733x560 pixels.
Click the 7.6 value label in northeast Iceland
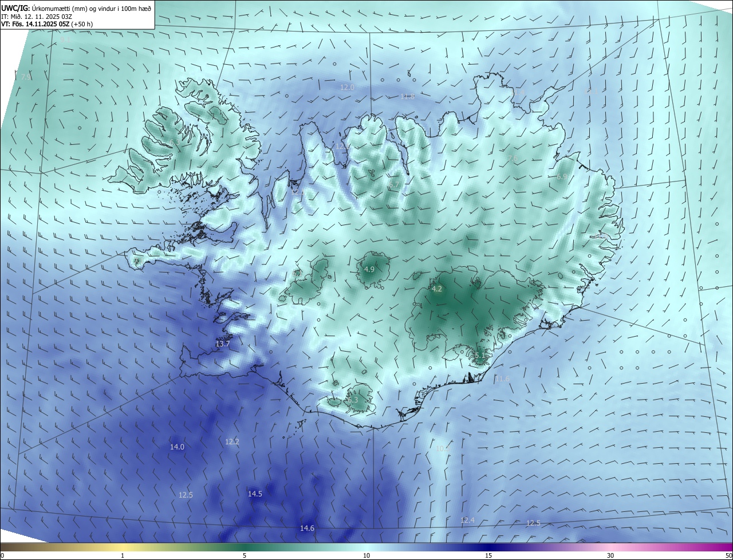point(513,159)
